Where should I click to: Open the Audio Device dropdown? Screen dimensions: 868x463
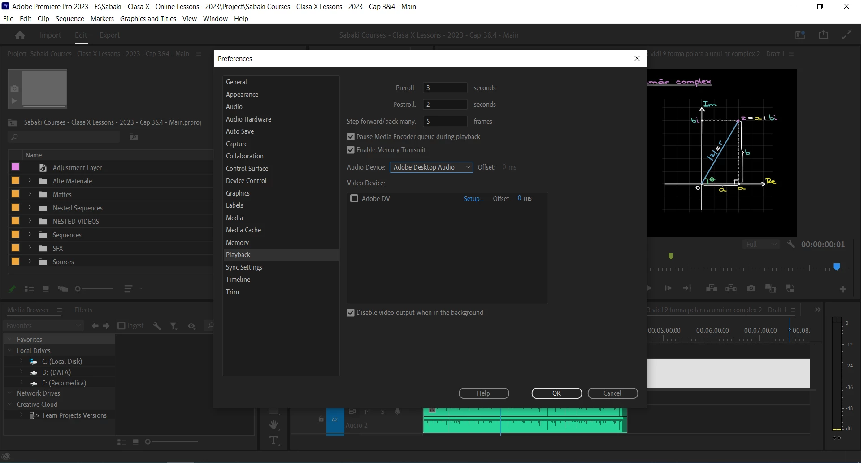431,167
